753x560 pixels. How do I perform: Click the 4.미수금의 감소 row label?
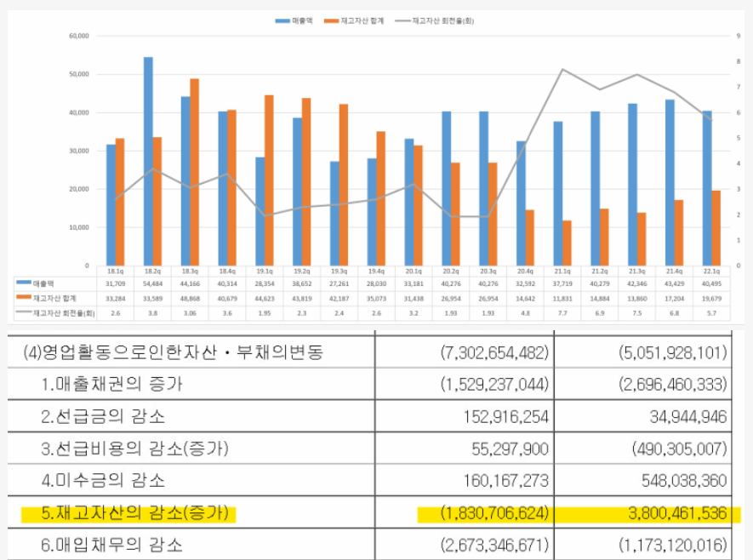pyautogui.click(x=103, y=480)
